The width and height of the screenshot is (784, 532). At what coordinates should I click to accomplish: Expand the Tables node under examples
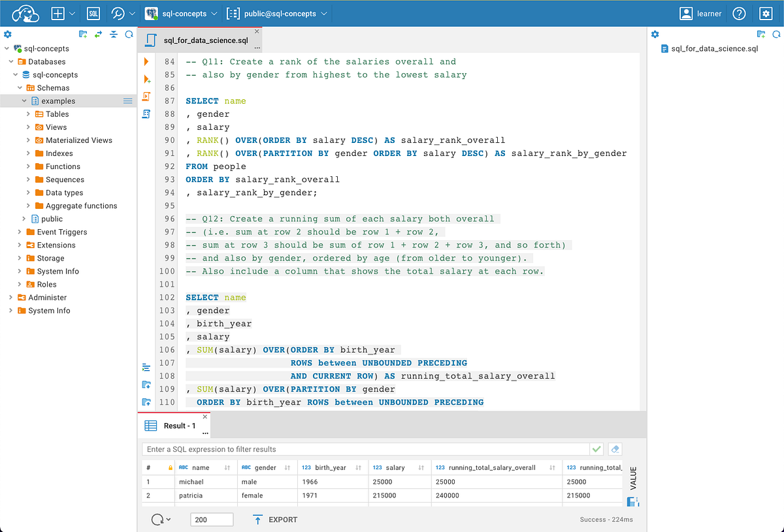point(27,114)
